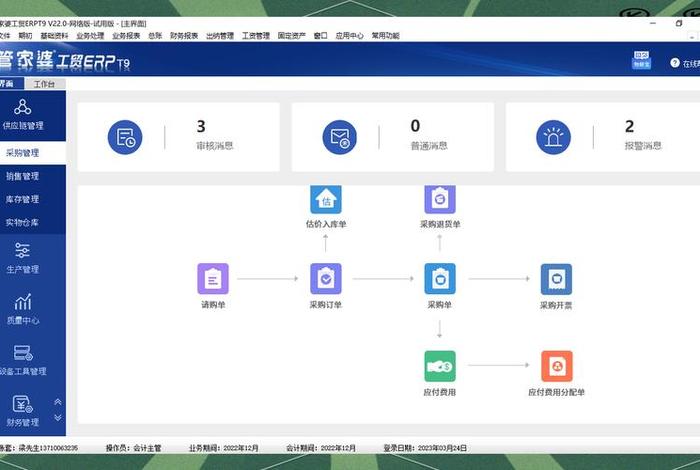Click the 普通消息 envelope icon

point(340,137)
